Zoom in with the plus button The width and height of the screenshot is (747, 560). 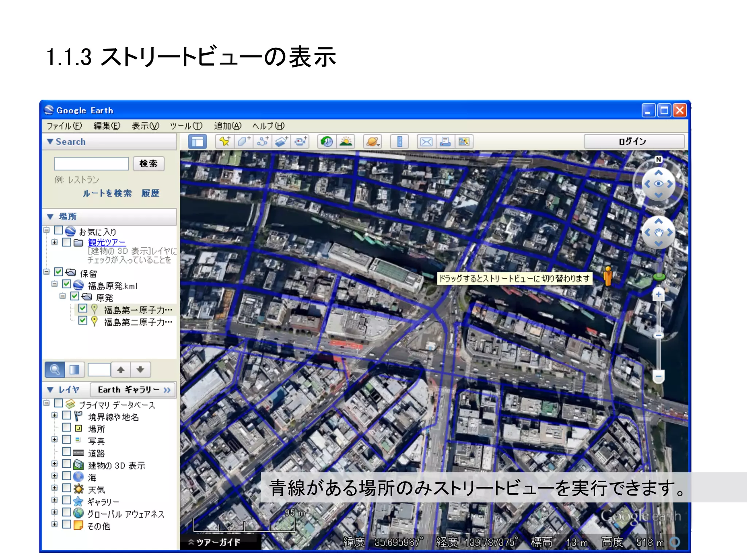click(x=658, y=294)
